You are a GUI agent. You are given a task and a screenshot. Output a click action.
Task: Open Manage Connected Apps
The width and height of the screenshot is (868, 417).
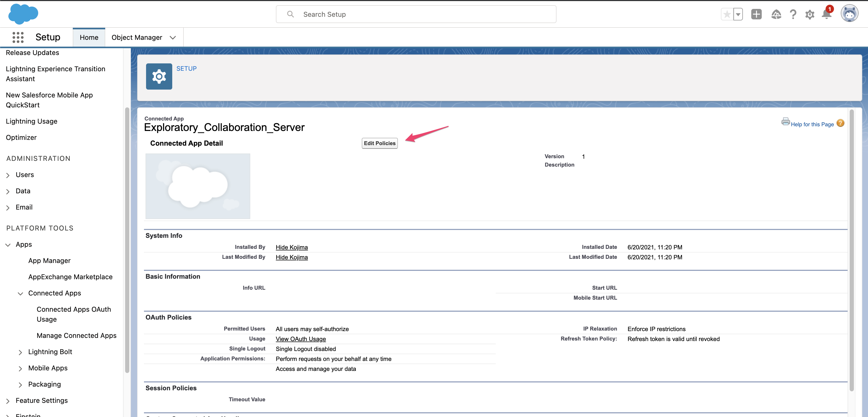(76, 336)
